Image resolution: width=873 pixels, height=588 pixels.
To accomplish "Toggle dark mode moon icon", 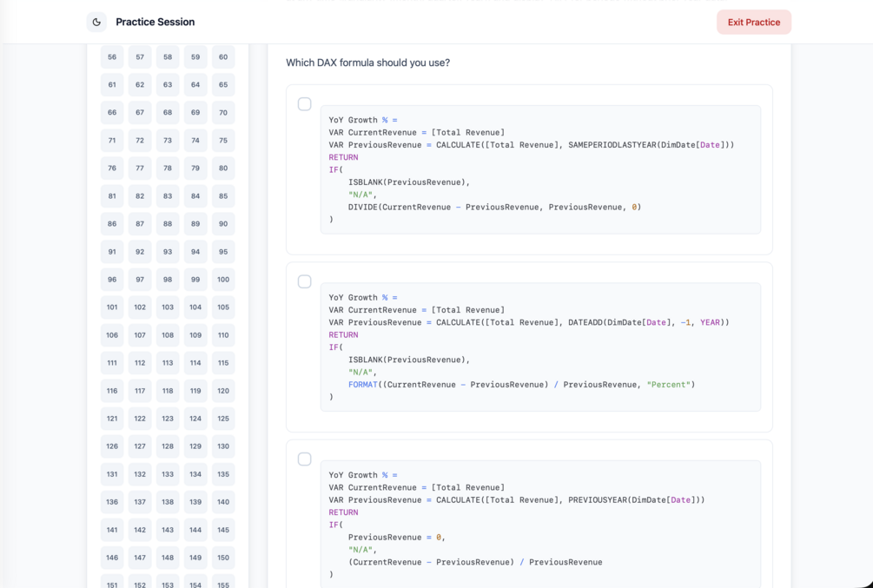I will pyautogui.click(x=96, y=22).
